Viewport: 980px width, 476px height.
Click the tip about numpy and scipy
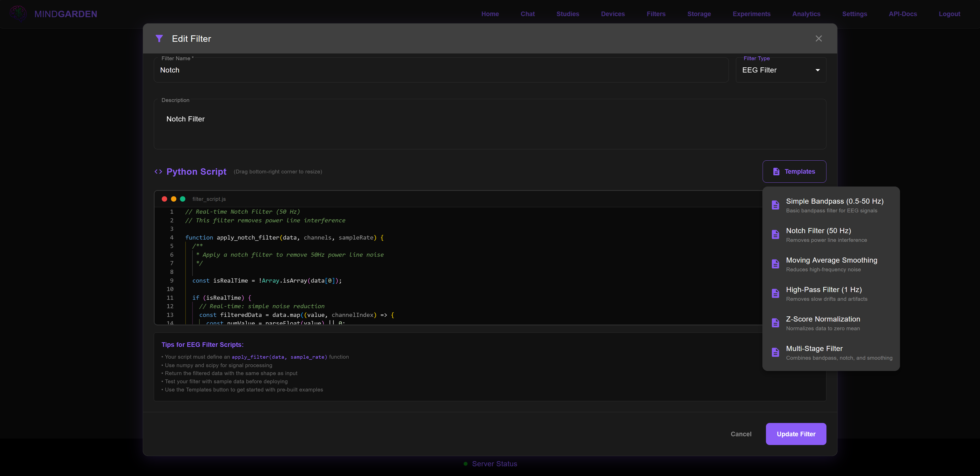tap(217, 365)
